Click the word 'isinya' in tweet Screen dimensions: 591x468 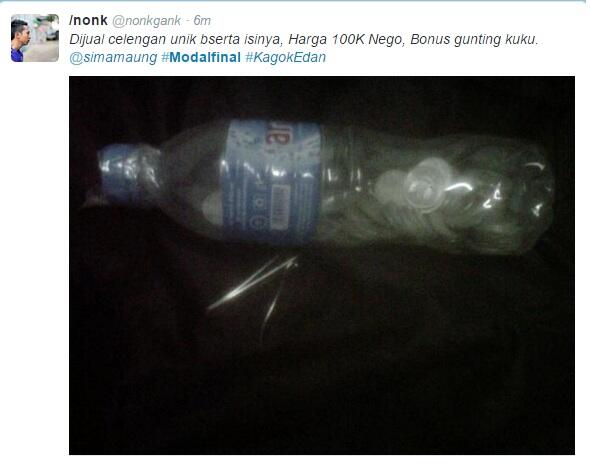point(266,40)
